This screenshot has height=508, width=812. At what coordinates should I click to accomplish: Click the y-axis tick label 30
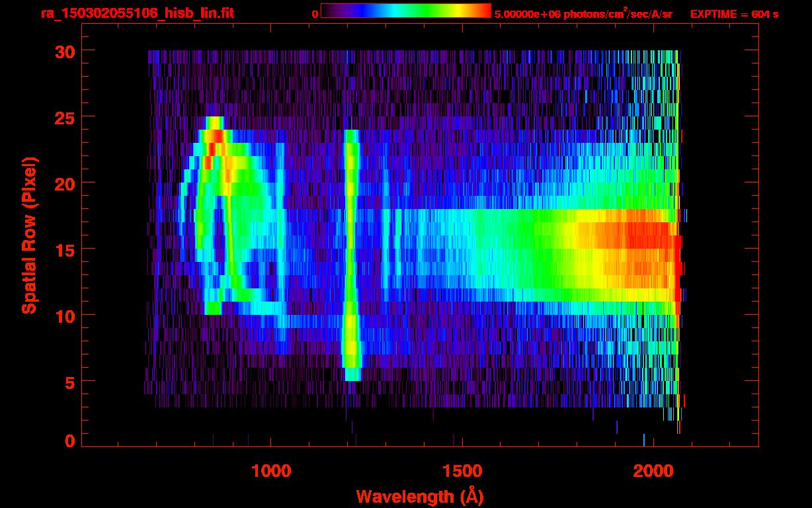[64, 51]
